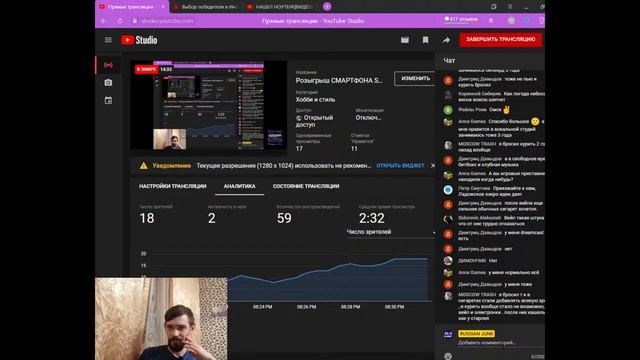640x360 pixels.
Task: Click Дмитриц Давыдов message 'нет'
Action: [485, 249]
